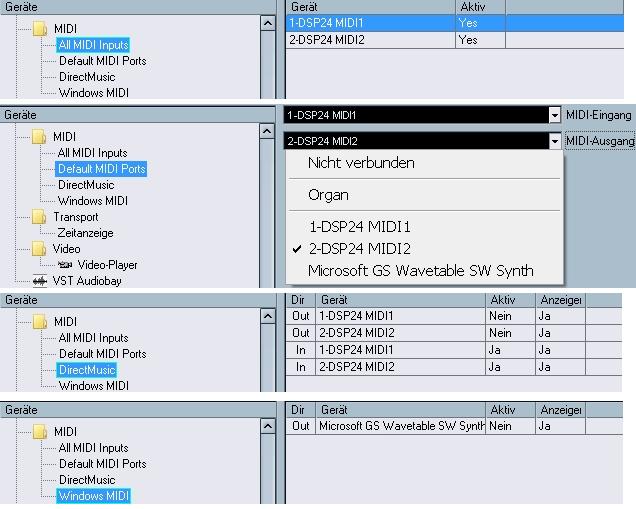The image size is (636, 509).
Task: Choose Nicht verbunden from the output menu
Action: (x=361, y=163)
